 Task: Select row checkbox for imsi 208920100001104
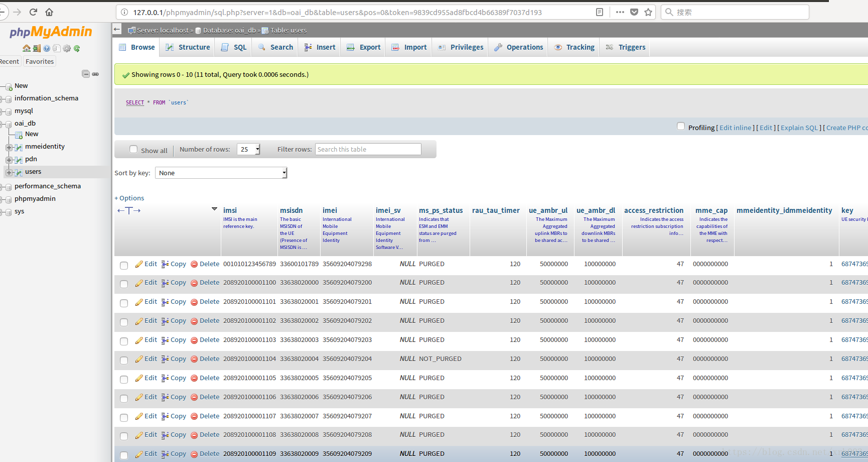tap(124, 360)
